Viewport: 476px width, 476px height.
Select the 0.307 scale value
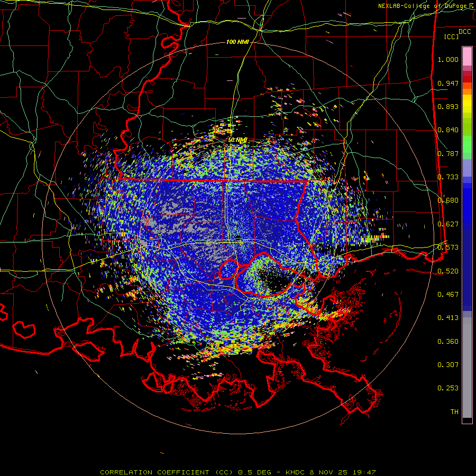(448, 365)
